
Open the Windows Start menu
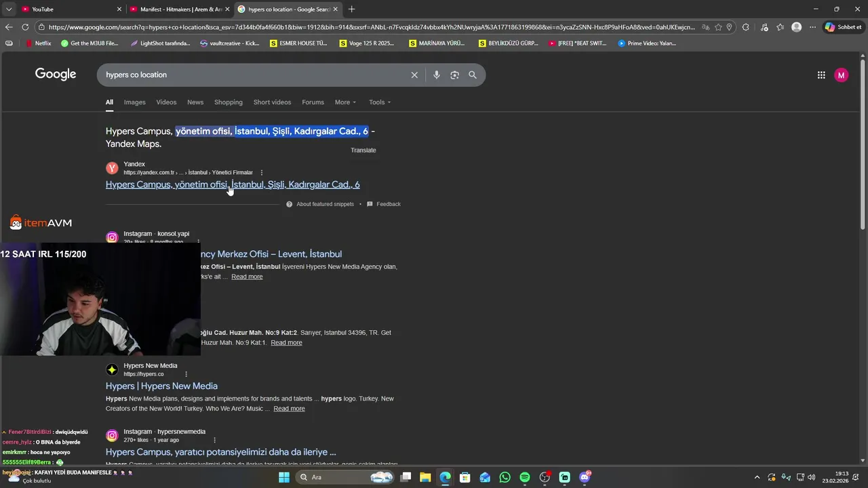(284, 477)
